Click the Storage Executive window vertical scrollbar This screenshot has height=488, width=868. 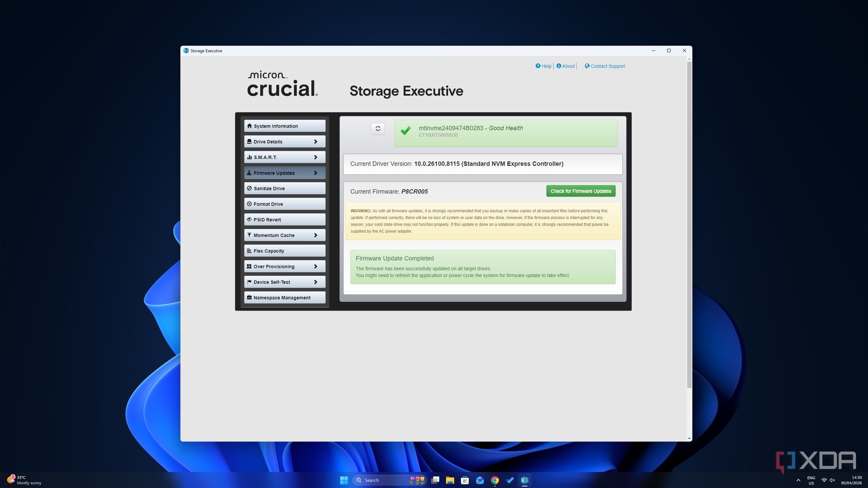tap(689, 225)
